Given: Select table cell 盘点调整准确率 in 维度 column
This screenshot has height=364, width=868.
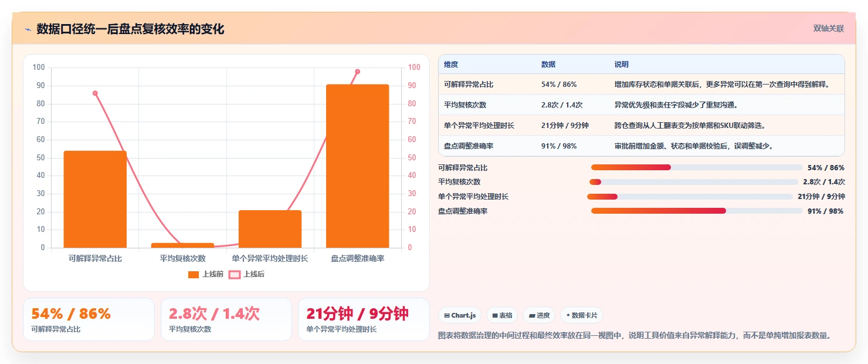Looking at the screenshot, I should 469,146.
